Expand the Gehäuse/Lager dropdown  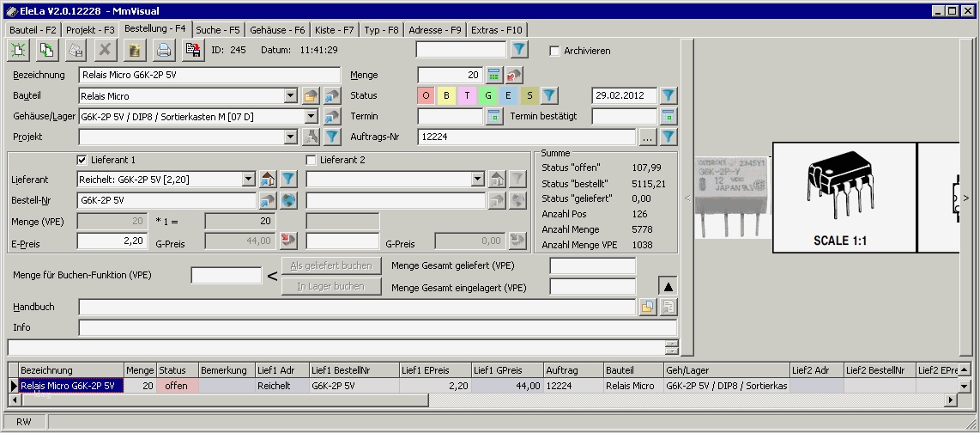click(312, 116)
